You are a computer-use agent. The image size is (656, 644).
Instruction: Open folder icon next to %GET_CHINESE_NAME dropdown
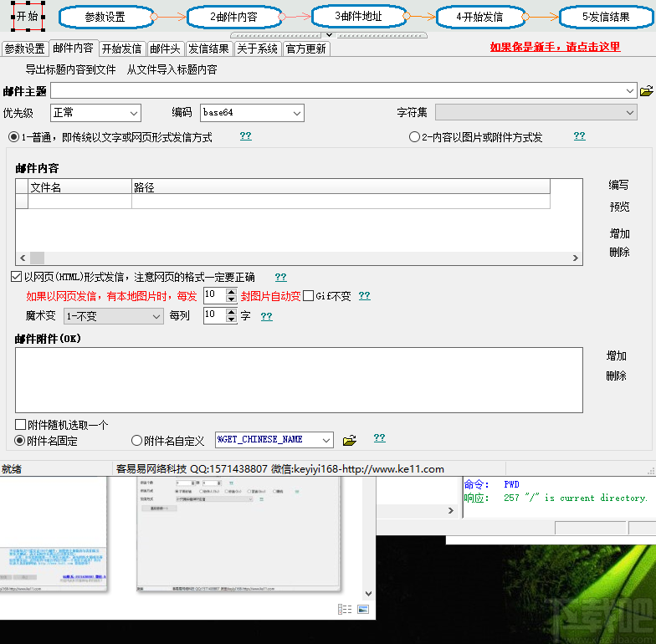pyautogui.click(x=350, y=440)
